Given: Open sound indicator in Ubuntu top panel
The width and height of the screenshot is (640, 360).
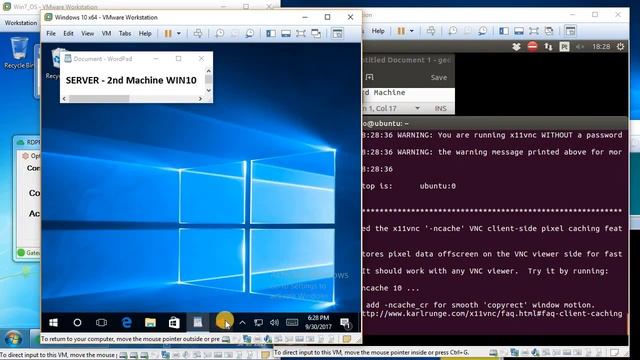Looking at the screenshot, I should (x=580, y=47).
